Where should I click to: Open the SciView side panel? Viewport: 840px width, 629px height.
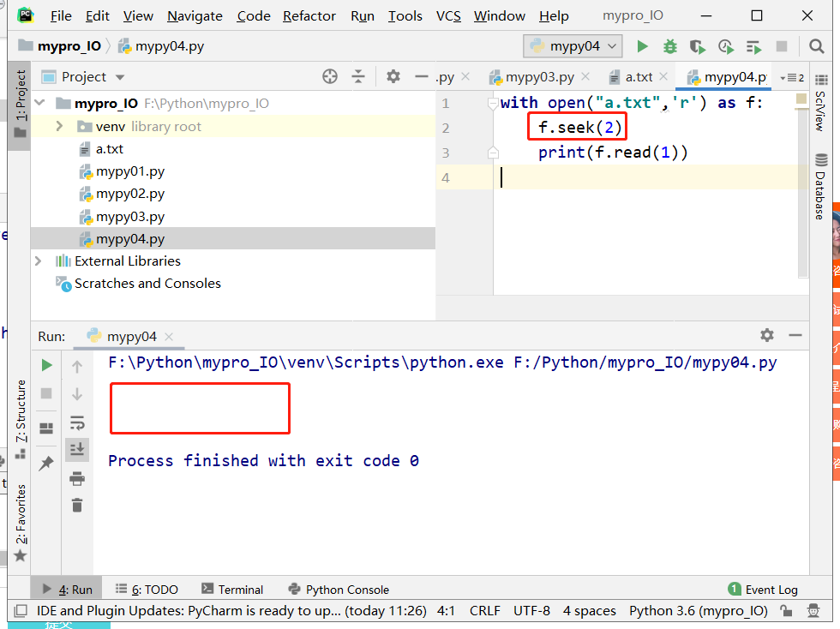(820, 103)
